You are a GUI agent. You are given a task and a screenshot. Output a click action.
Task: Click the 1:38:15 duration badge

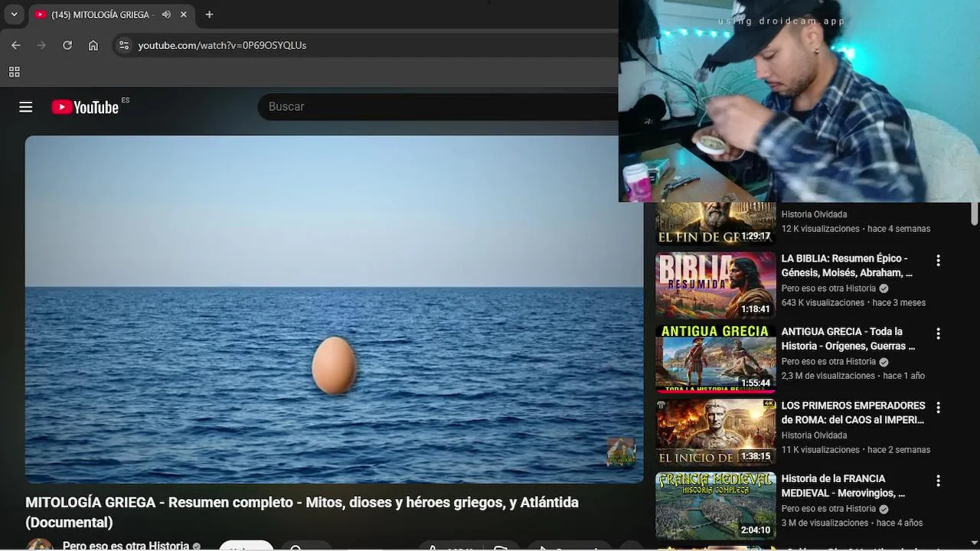click(x=756, y=457)
